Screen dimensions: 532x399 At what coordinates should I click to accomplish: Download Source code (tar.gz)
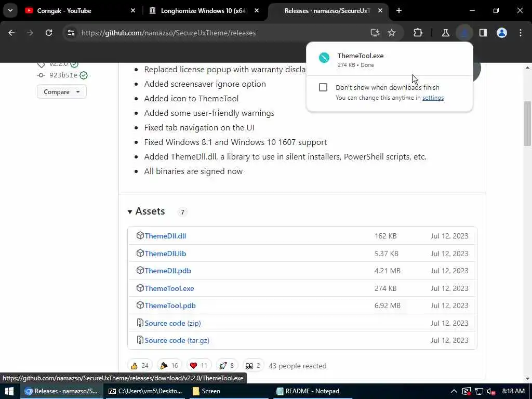(x=177, y=340)
